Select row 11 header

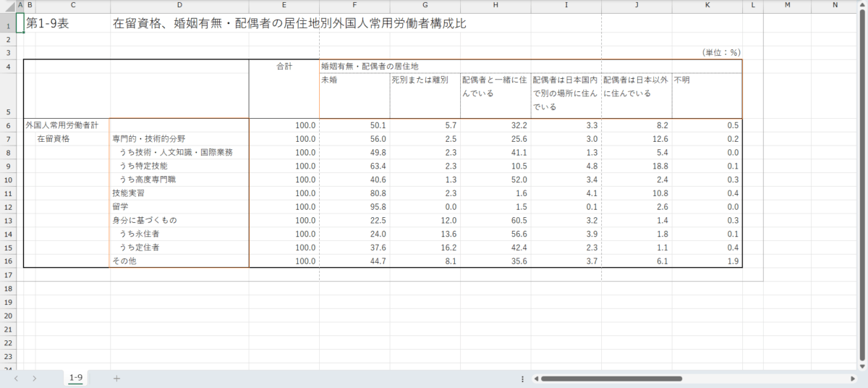point(9,193)
